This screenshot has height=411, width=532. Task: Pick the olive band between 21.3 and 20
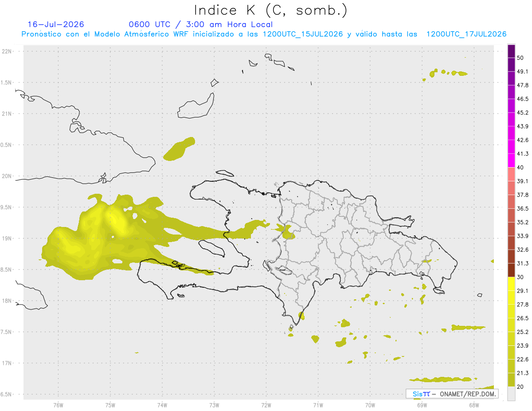(511, 380)
